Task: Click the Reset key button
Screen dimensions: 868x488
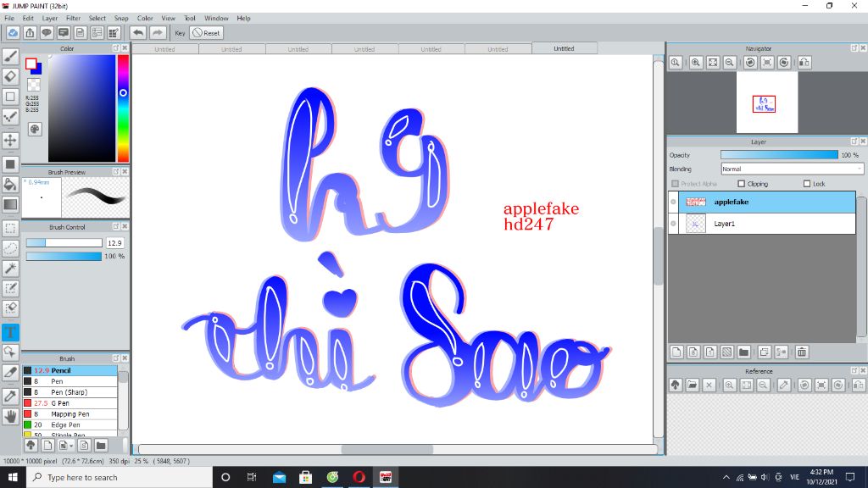Action: coord(206,33)
